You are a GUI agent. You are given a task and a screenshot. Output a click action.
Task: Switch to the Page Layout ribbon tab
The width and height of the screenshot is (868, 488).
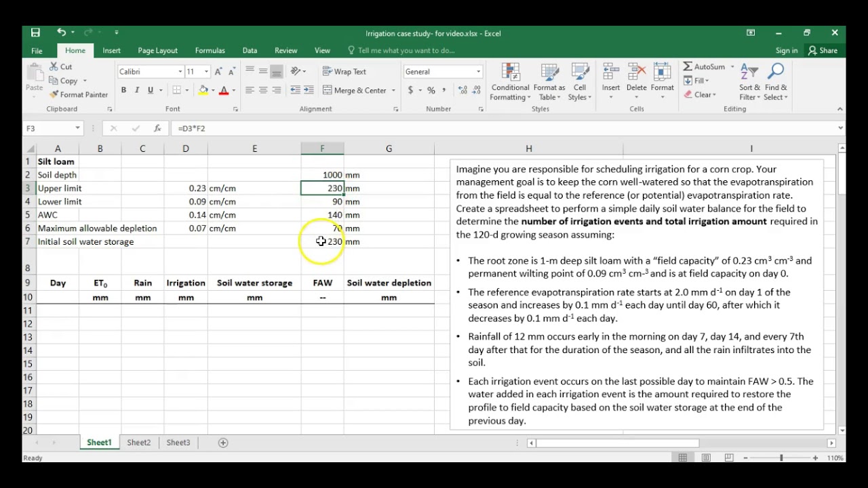(157, 51)
